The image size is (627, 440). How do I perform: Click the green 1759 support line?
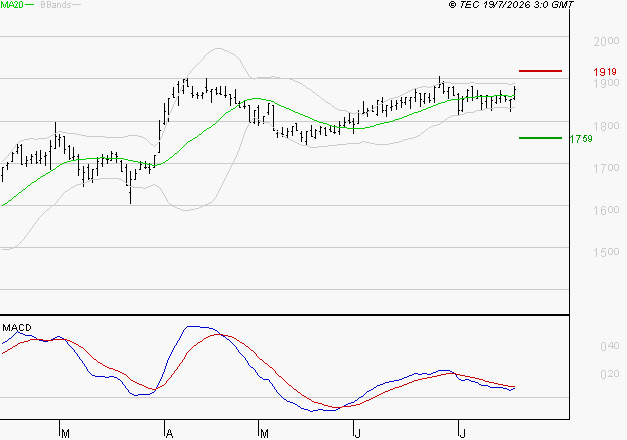pyautogui.click(x=540, y=138)
